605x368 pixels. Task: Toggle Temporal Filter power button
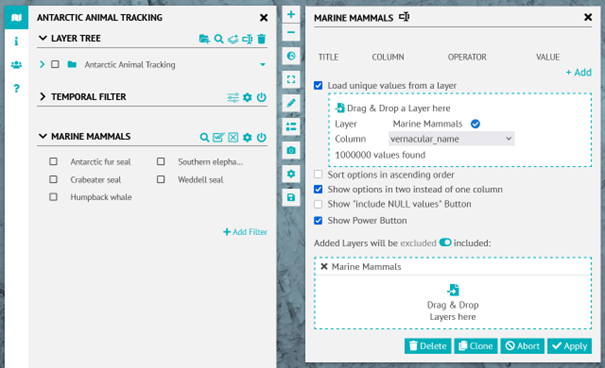[x=262, y=97]
